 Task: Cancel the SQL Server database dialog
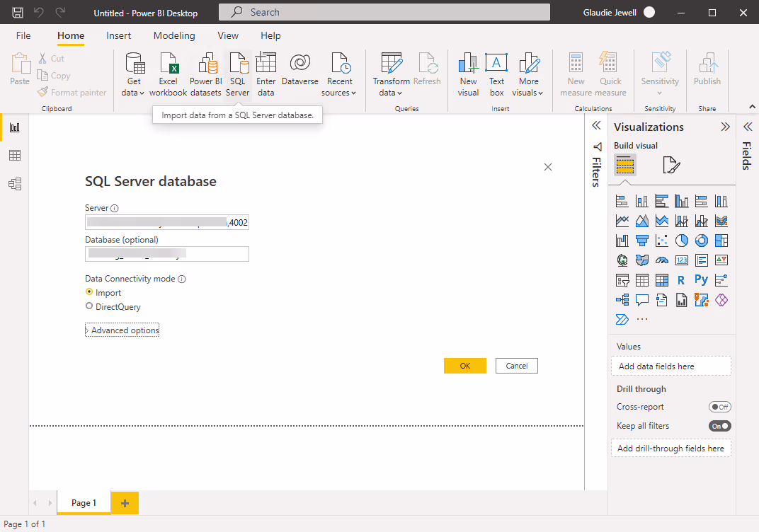tap(516, 366)
